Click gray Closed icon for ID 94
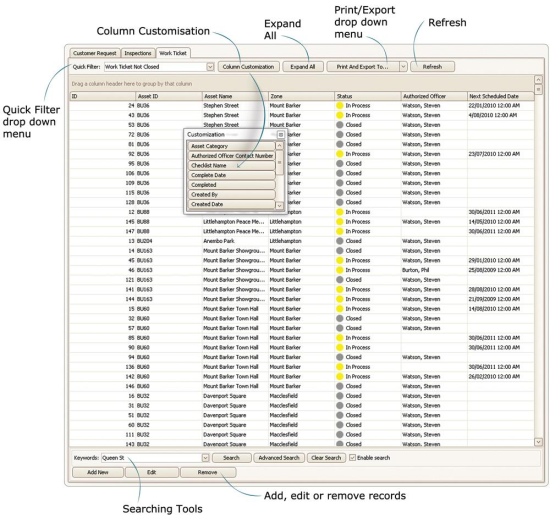This screenshot has height=518, width=550. click(x=340, y=357)
